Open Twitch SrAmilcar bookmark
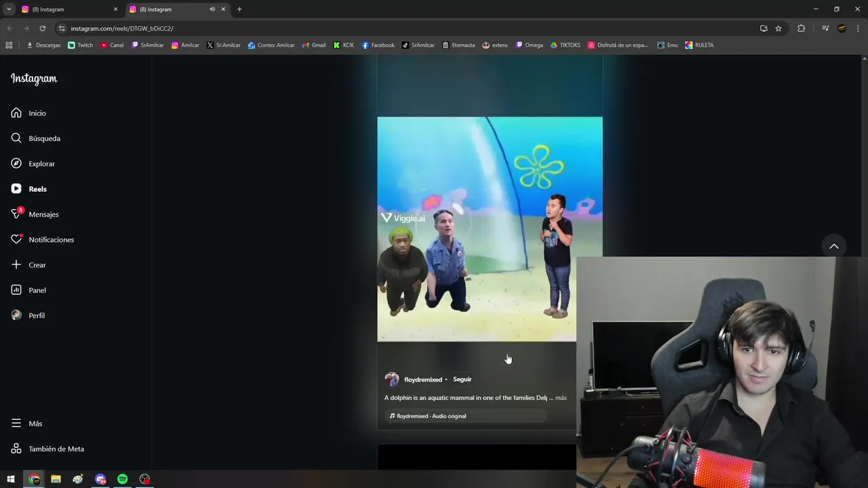This screenshot has height=488, width=868. tap(148, 45)
